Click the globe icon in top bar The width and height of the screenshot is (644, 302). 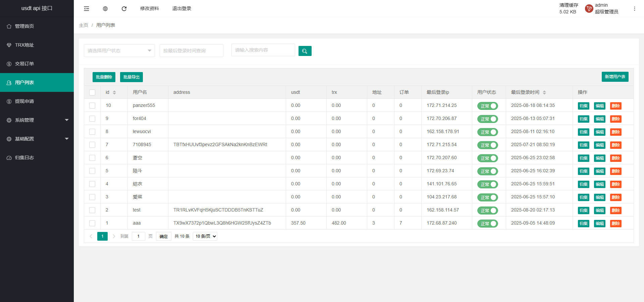coord(105,9)
